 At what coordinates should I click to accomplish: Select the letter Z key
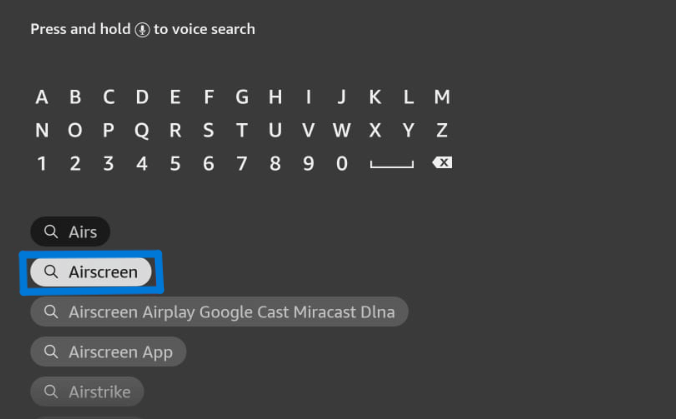click(441, 130)
